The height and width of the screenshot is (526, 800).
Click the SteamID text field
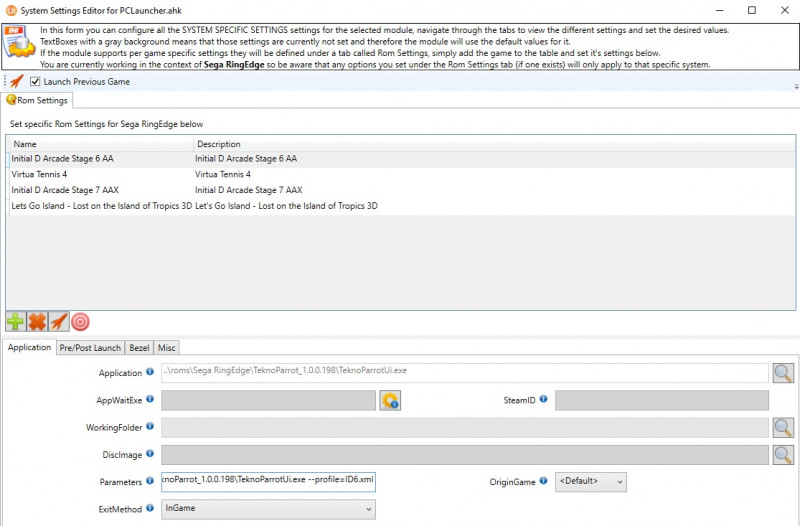[662, 400]
